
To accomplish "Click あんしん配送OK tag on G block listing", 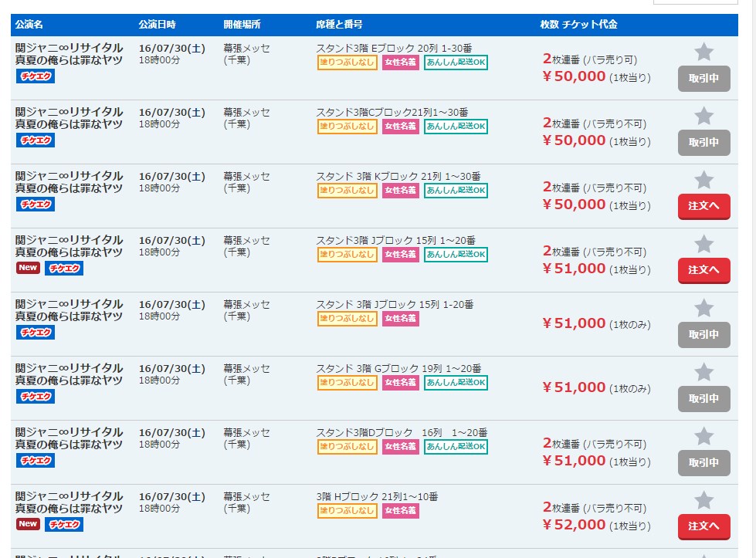I will coord(456,383).
